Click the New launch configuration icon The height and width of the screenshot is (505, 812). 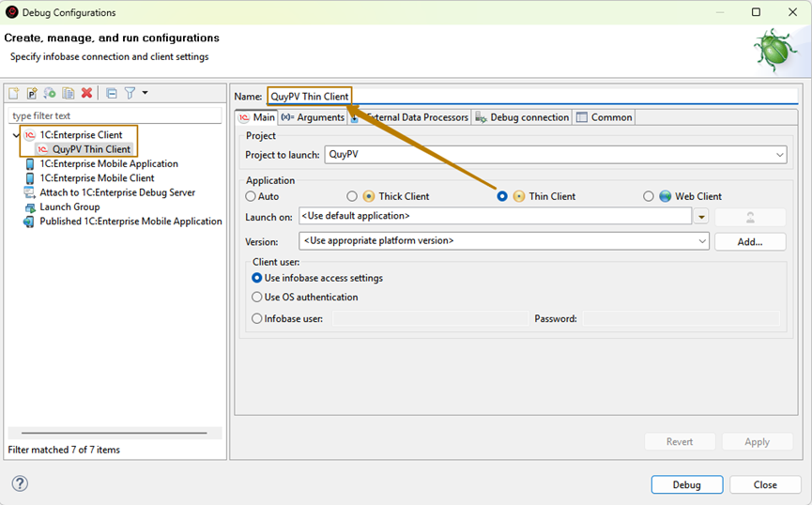14,93
